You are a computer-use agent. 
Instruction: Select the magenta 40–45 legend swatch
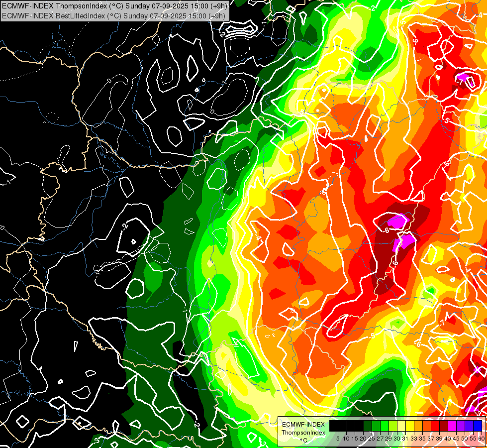pos(452,426)
